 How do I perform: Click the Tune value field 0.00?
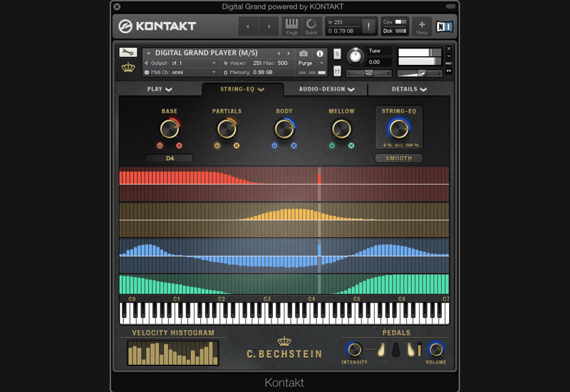(x=380, y=62)
